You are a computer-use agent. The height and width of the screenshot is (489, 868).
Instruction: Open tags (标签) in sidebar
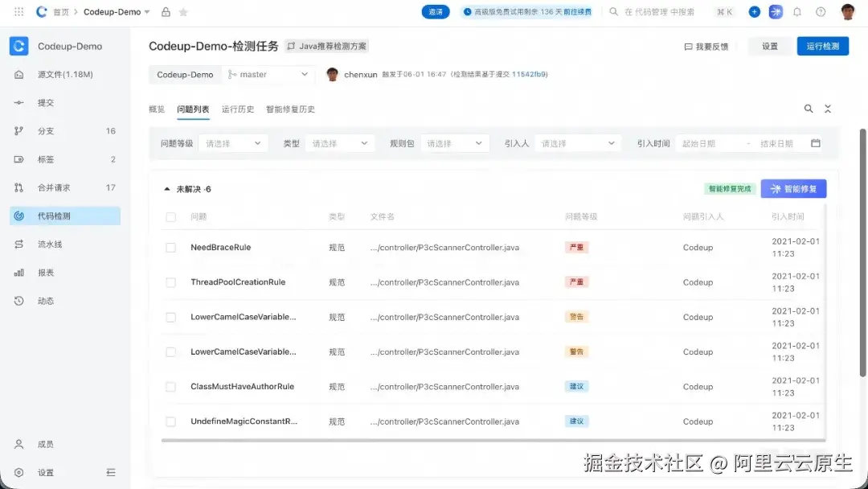(x=65, y=159)
